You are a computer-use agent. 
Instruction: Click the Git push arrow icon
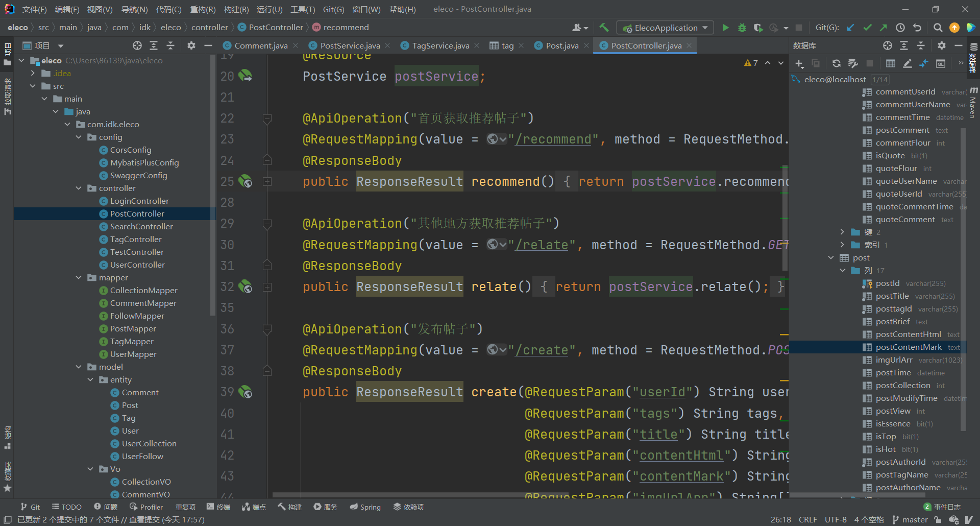(x=884, y=28)
